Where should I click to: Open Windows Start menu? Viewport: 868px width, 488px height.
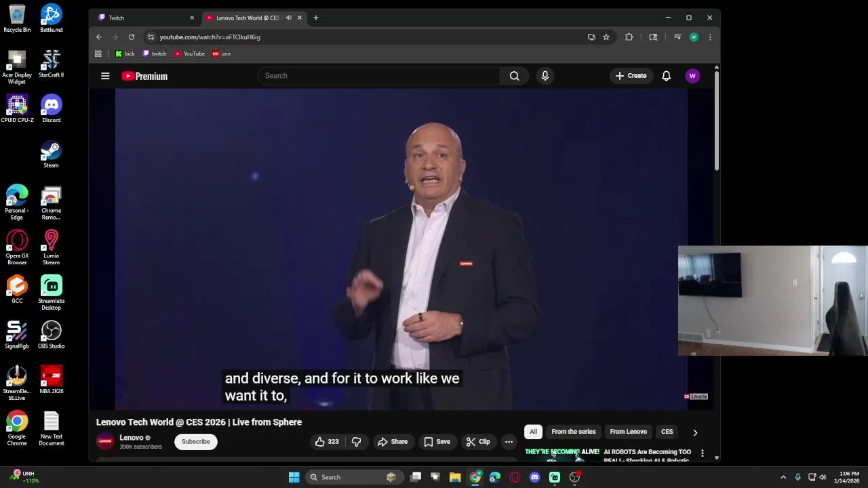(x=294, y=477)
